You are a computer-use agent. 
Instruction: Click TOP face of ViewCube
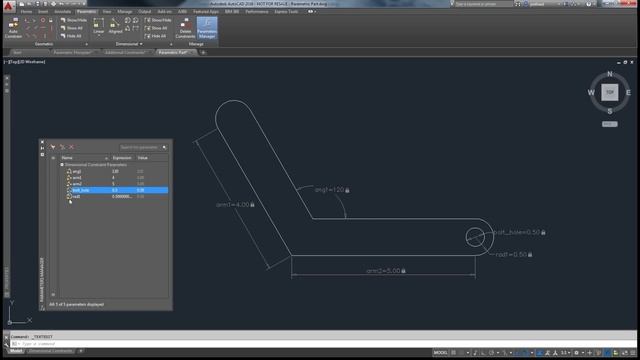(609, 92)
